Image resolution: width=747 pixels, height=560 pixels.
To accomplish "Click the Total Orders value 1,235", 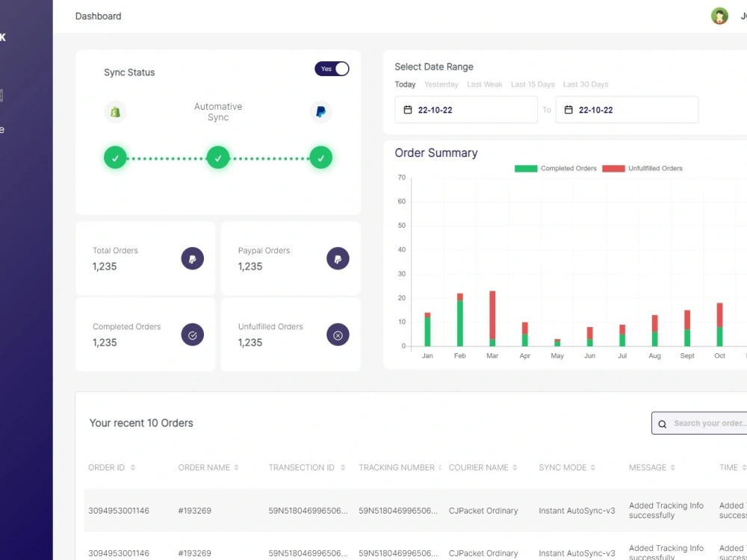I will (x=105, y=267).
